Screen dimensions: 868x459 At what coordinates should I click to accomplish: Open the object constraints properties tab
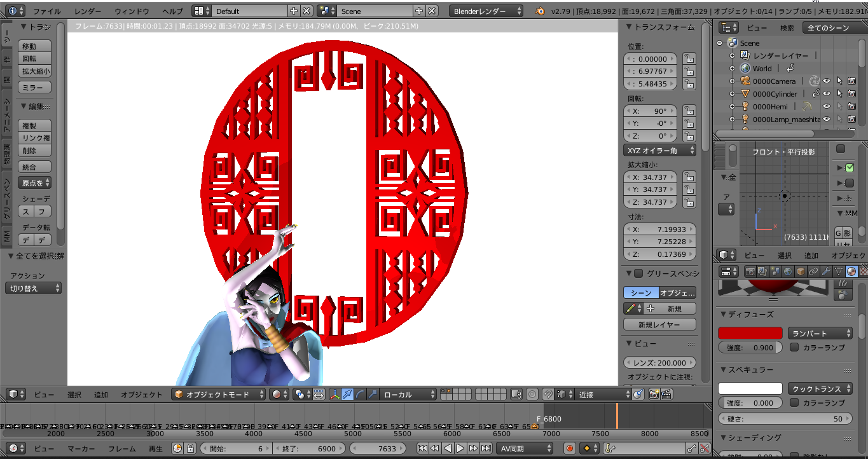click(813, 271)
